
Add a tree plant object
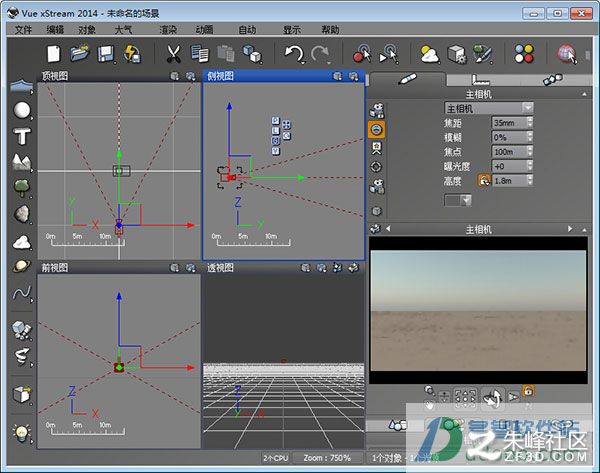[22, 188]
